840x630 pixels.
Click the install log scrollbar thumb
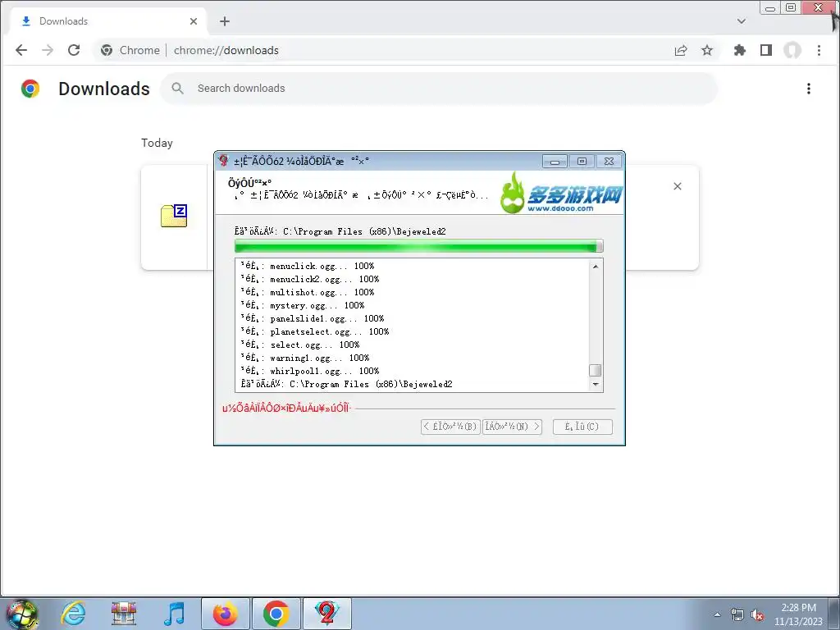(x=596, y=370)
